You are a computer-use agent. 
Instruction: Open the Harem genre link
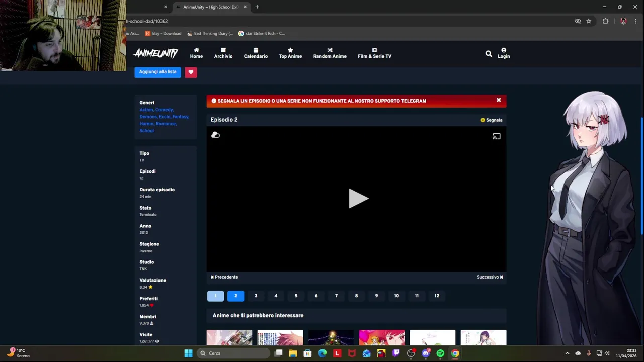[147, 124]
